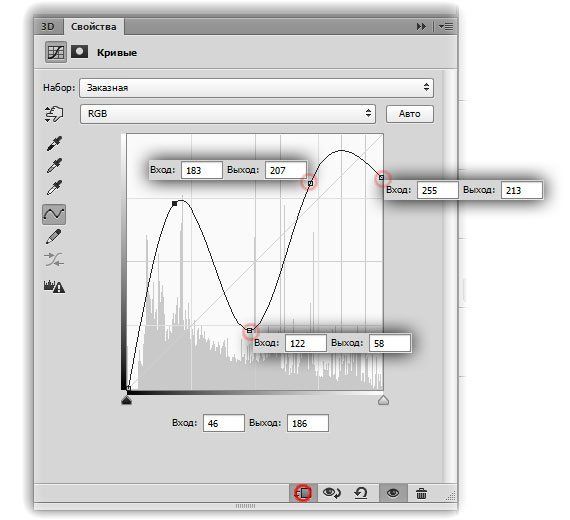Select the filled curve point at 46/186
The image size is (570, 520).
(x=174, y=204)
